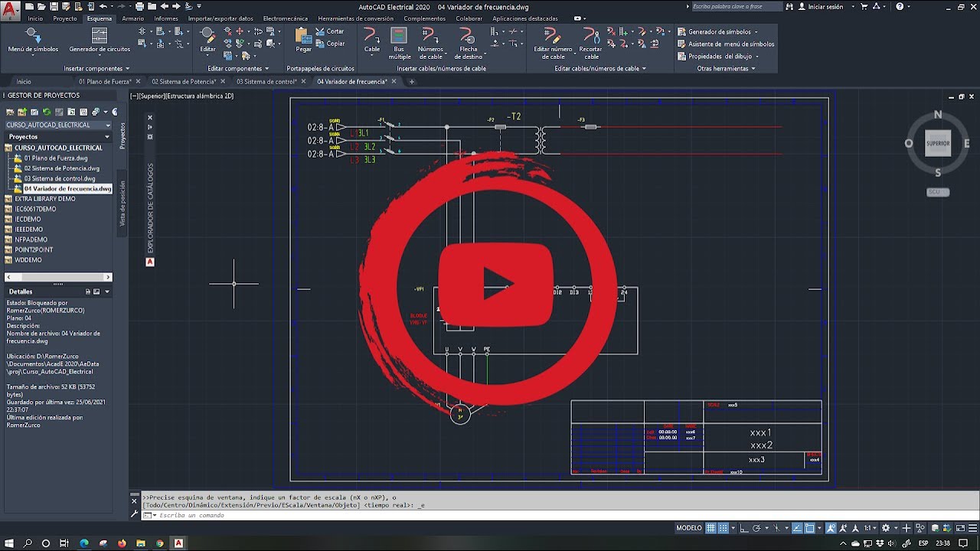
Task: Open workspace switching gear in status bar
Action: click(887, 528)
